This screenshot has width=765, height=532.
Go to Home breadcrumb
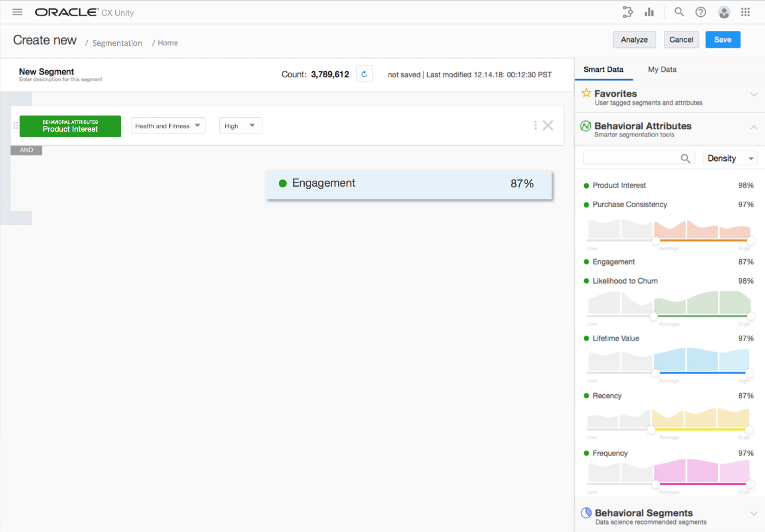coord(168,43)
